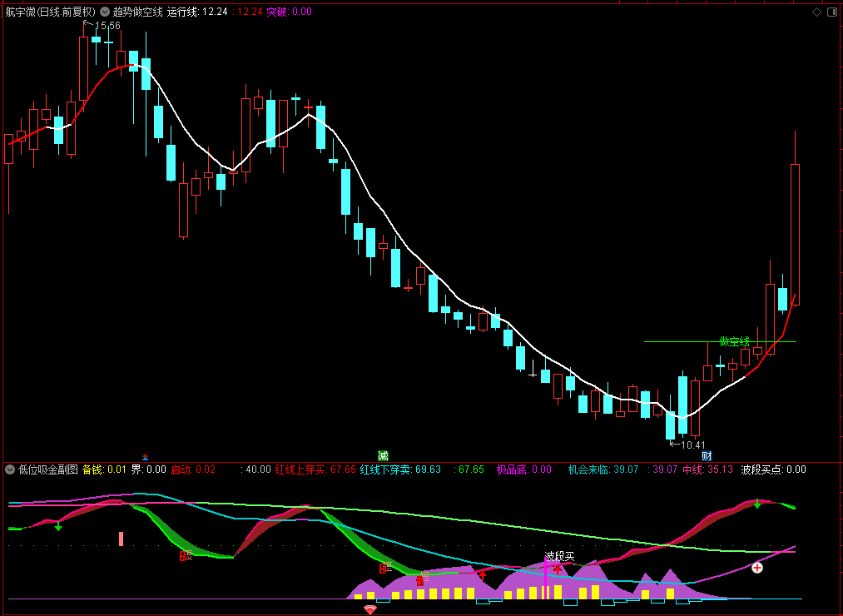Click the magenta vertical line under 波段买
This screenshot has width=843, height=616.
546,578
